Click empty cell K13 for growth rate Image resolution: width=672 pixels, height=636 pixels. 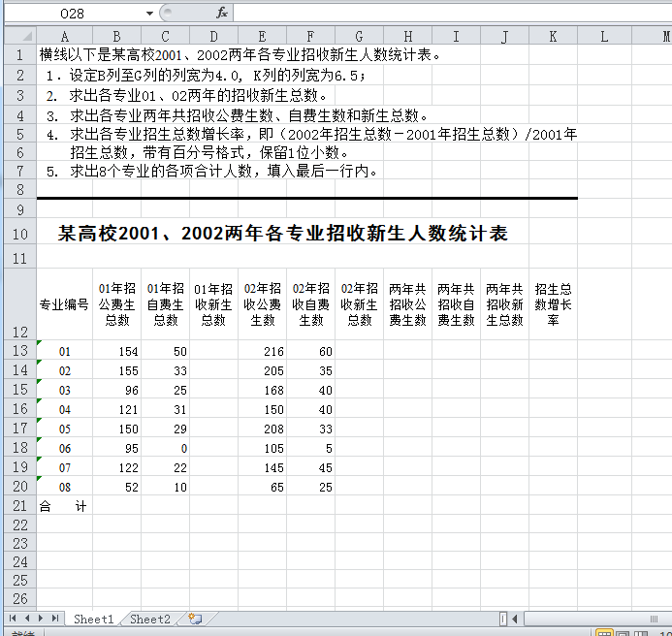pyautogui.click(x=553, y=351)
